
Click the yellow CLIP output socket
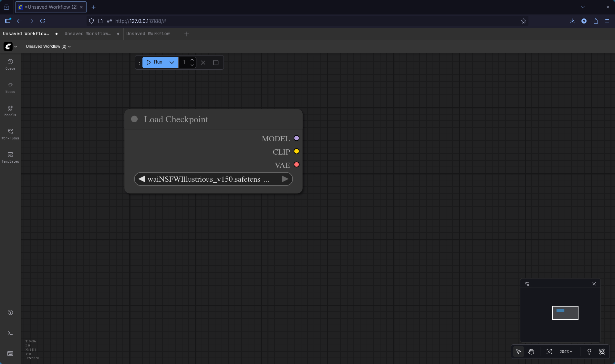(x=297, y=151)
